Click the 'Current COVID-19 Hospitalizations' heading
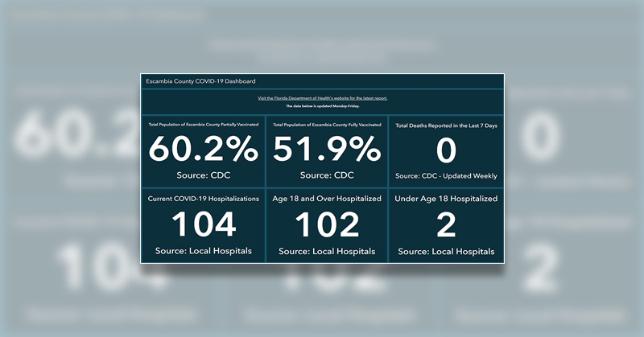The width and height of the screenshot is (644, 337). (203, 199)
